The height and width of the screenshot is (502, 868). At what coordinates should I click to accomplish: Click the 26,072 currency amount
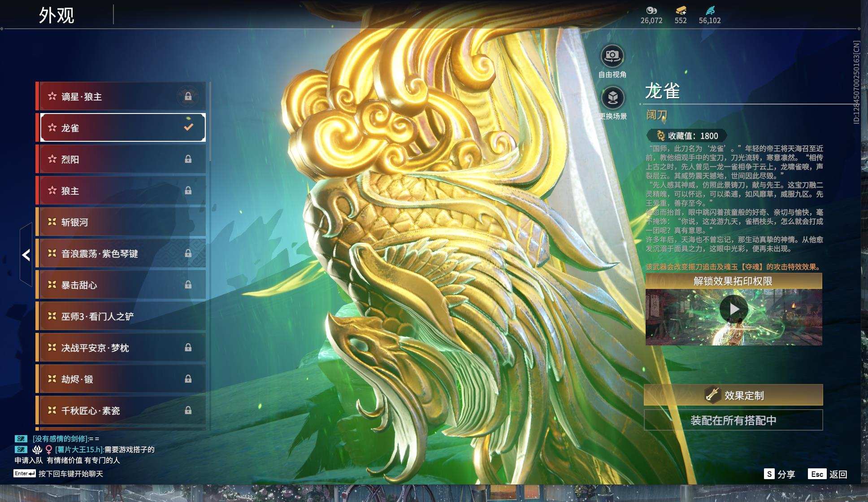tap(651, 21)
